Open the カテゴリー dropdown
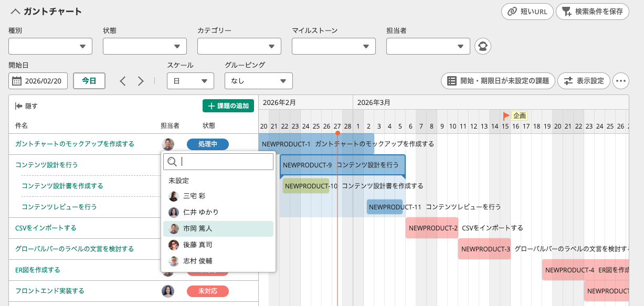Viewport: 644px width, 306px height. [x=239, y=46]
